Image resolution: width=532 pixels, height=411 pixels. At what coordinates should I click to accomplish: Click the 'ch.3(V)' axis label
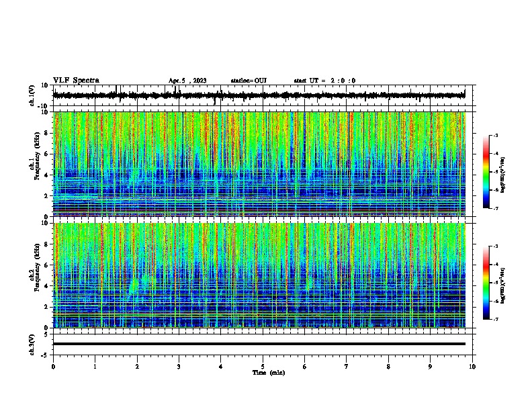tap(32, 345)
